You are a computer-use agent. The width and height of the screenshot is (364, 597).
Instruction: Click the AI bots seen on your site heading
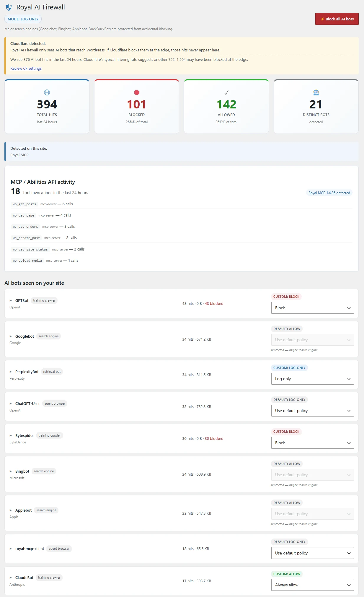pyautogui.click(x=34, y=283)
